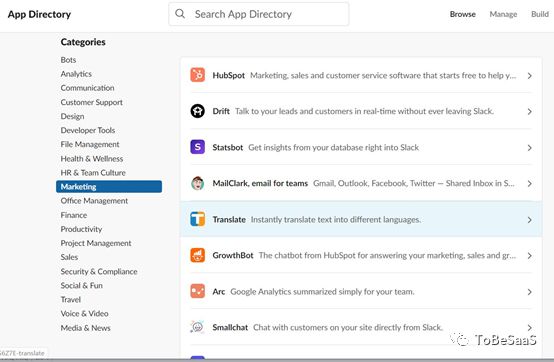This screenshot has height=362, width=554.
Task: Click the Smallchat app icon
Action: [198, 327]
